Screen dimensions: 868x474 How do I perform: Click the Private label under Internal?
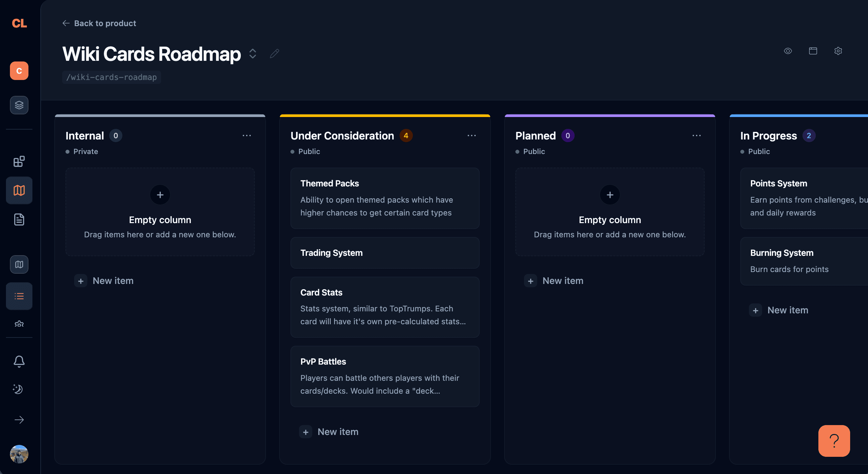[x=86, y=151]
